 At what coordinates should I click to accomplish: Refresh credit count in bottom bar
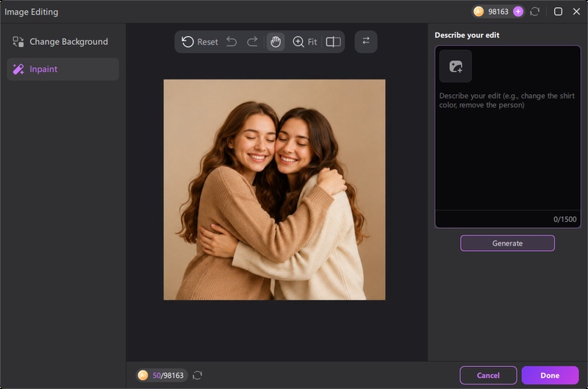tap(197, 375)
